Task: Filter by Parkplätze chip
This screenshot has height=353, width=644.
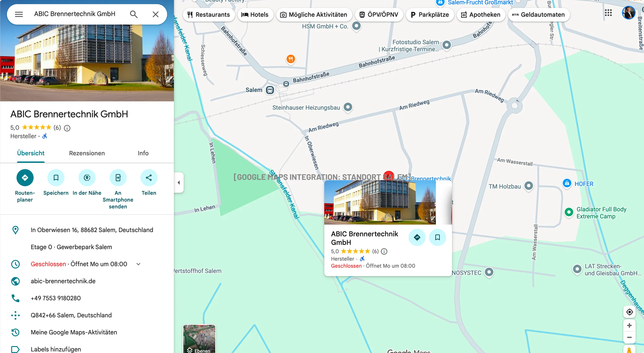Action: (x=430, y=14)
